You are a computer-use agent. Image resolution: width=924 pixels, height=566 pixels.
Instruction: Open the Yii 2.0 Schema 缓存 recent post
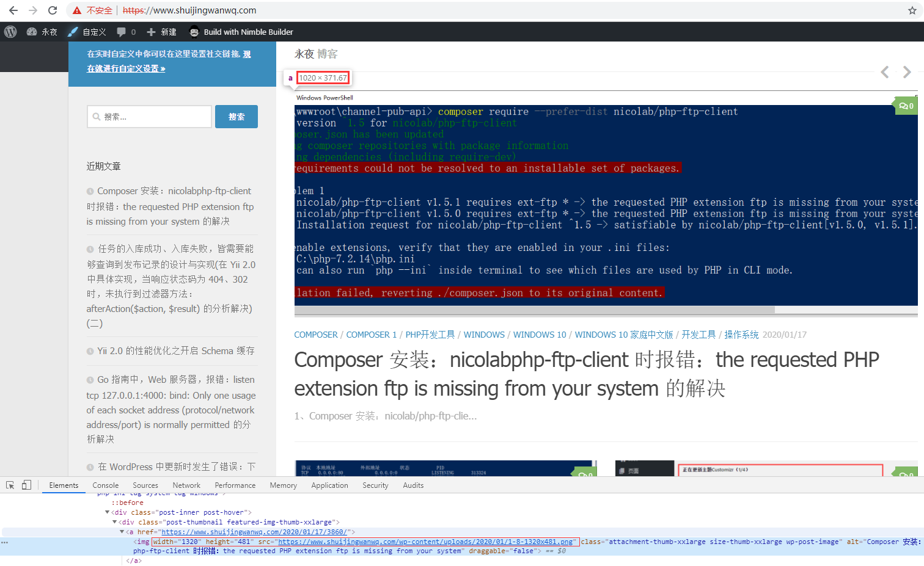[176, 351]
